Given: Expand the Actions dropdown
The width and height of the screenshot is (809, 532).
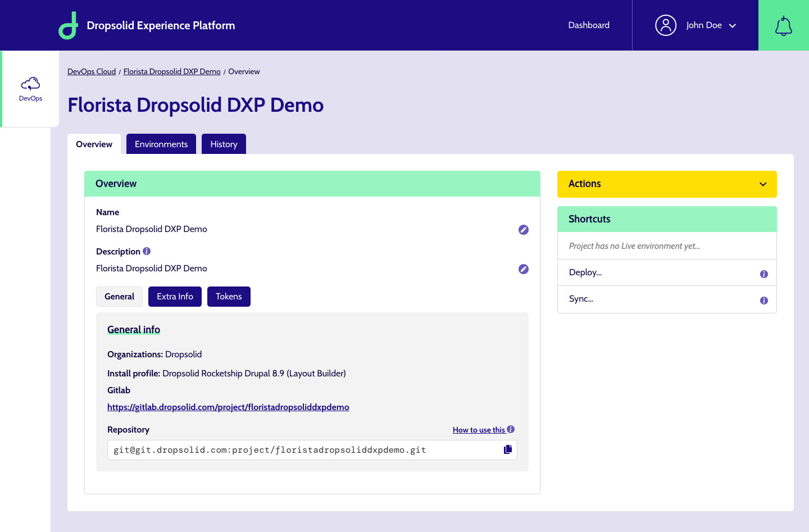Looking at the screenshot, I should [x=667, y=184].
